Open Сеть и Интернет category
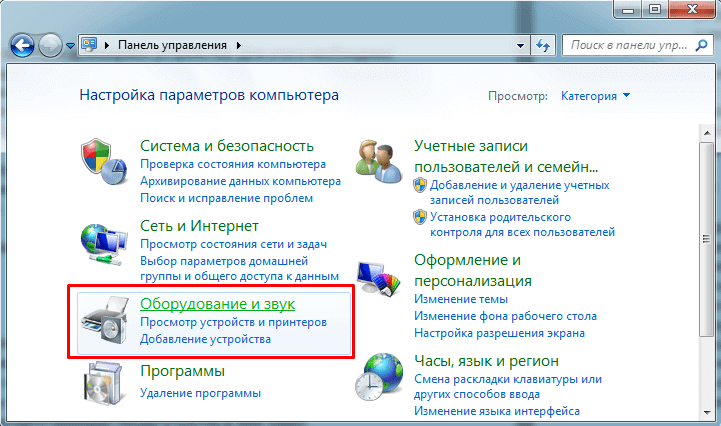721x426 pixels. 199,226
